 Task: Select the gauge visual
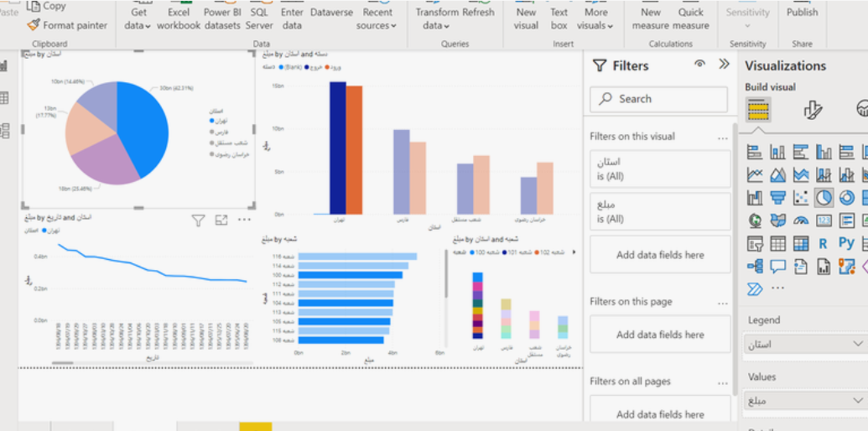(800, 221)
